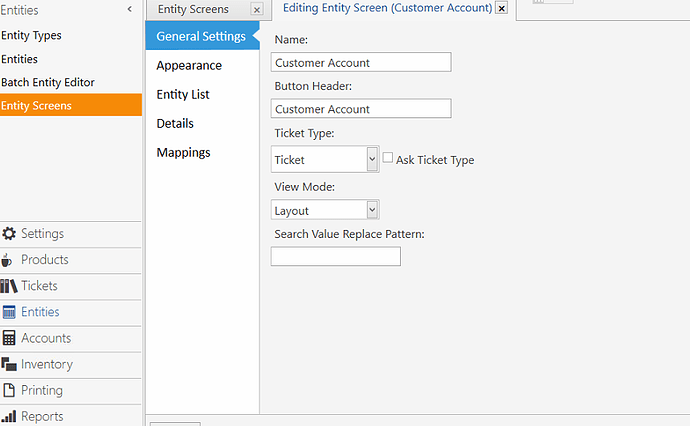Click the Tickets books icon
Viewport: 690px width, 426px height.
click(x=9, y=286)
